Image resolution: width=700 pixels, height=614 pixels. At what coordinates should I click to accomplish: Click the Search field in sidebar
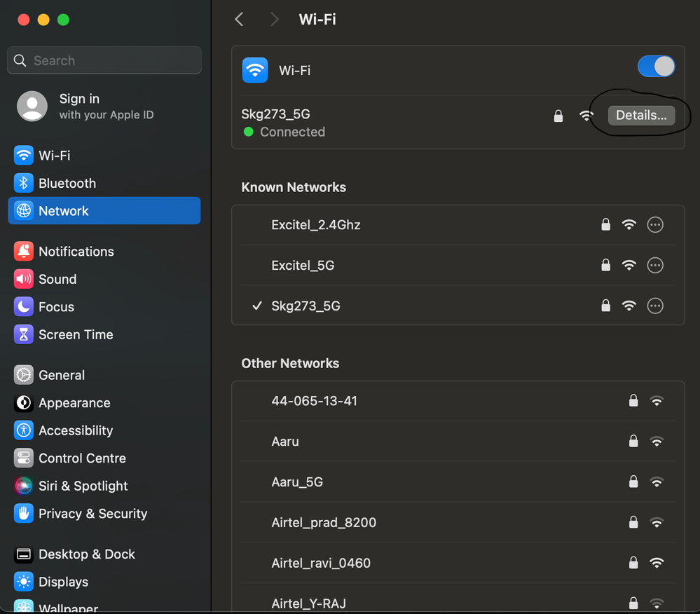(104, 60)
